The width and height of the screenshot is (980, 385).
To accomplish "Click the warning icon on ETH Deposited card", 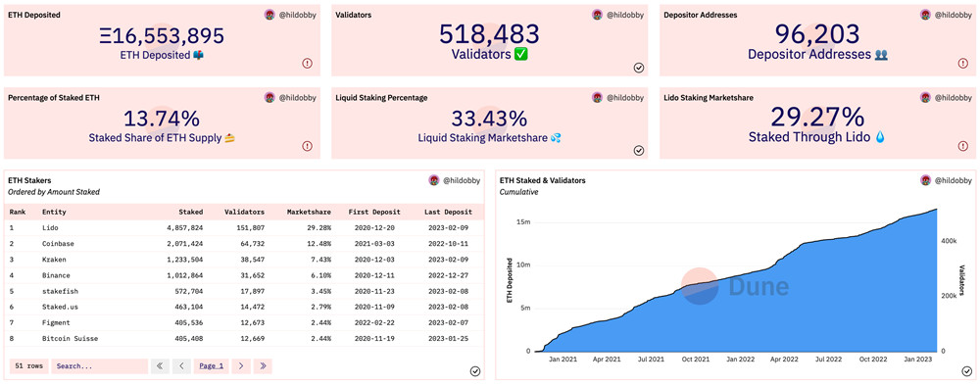I will (x=308, y=63).
